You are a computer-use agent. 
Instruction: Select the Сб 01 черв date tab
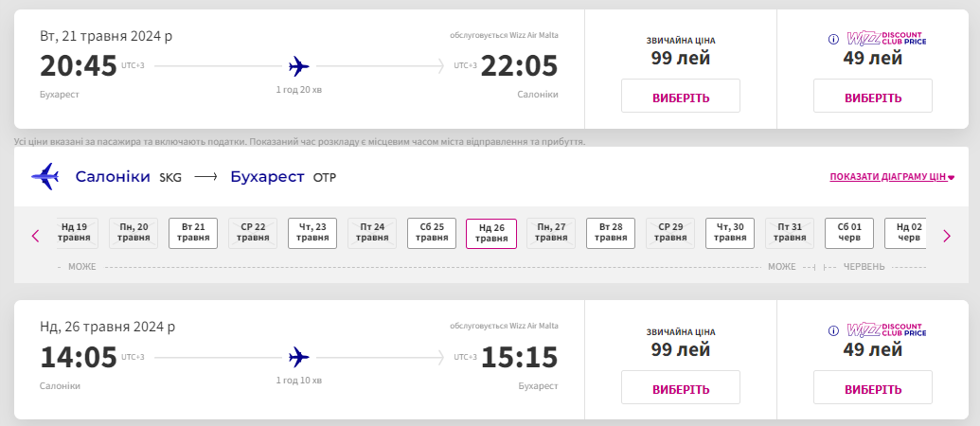tap(849, 233)
